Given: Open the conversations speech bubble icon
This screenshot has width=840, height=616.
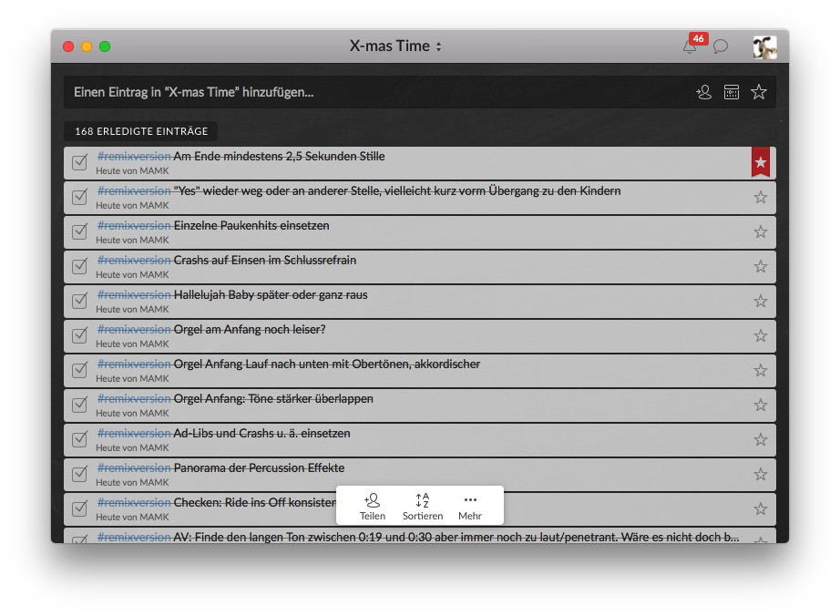Looking at the screenshot, I should click(721, 46).
